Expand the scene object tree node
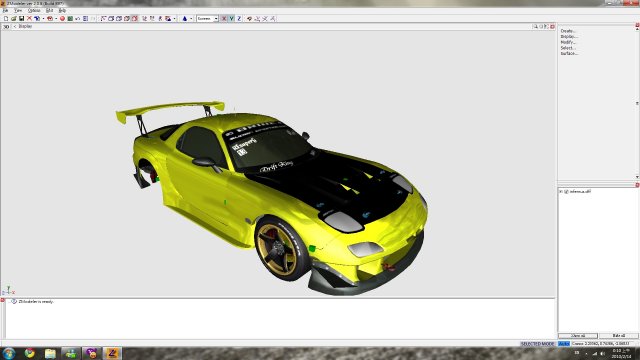This screenshot has height=360, width=640. [x=561, y=191]
